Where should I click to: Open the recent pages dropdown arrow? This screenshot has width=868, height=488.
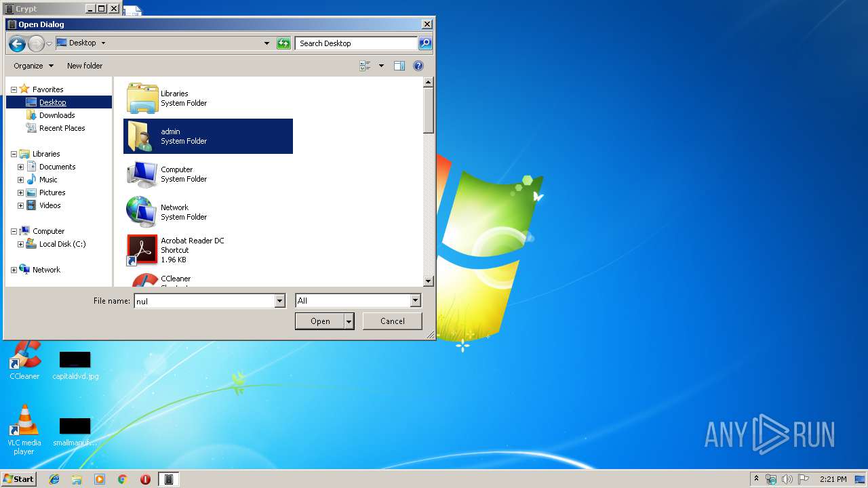(49, 43)
